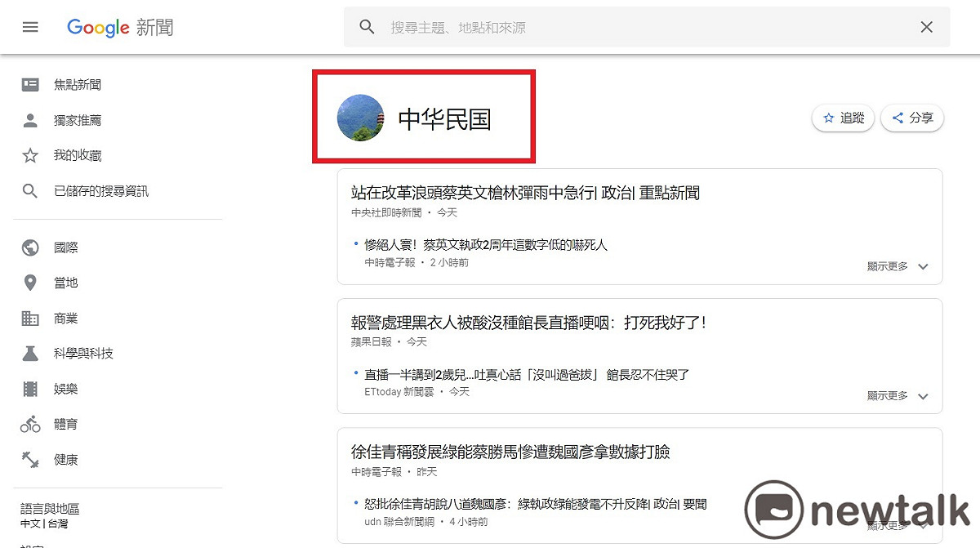The width and height of the screenshot is (980, 548).
Task: Open headline 報警處理黑衣人被酸沒種館長直播哽咽
Action: pos(529,323)
